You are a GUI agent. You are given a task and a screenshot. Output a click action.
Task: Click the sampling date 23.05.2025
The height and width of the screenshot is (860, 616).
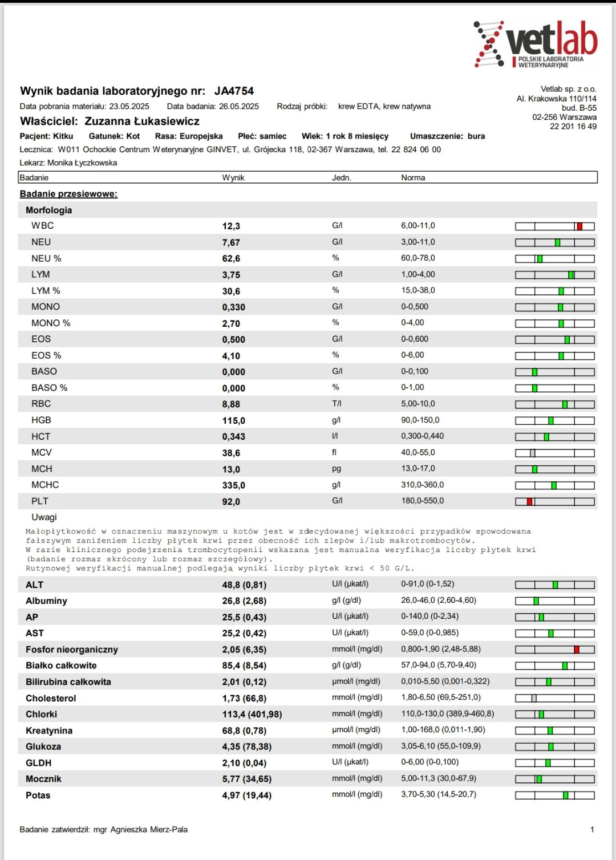coord(129,107)
